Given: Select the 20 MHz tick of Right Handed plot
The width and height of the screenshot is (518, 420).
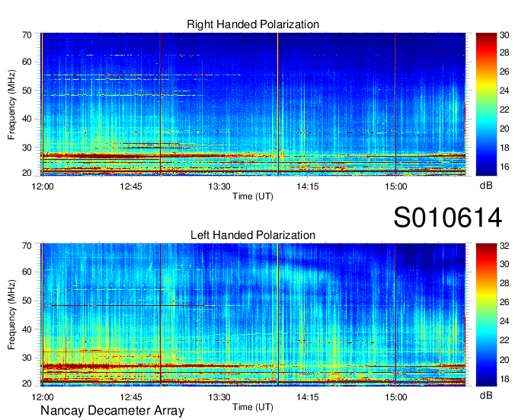Looking at the screenshot, I should tap(27, 173).
